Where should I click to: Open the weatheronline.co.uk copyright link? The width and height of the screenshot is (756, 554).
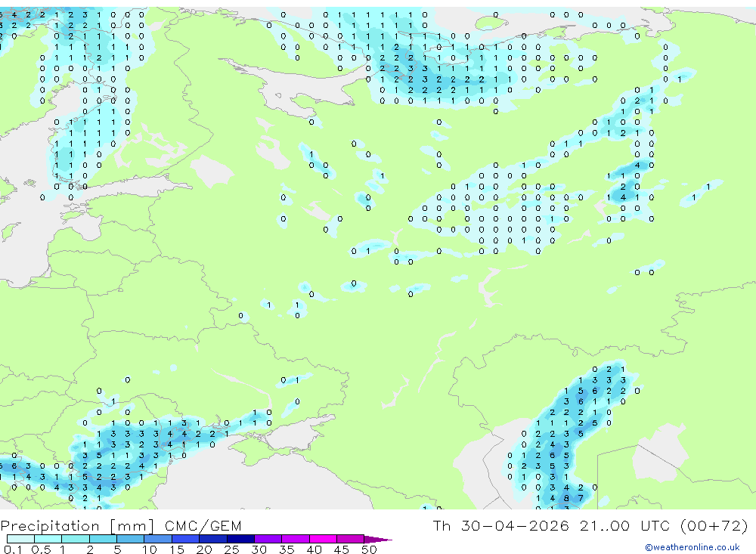pos(692,547)
